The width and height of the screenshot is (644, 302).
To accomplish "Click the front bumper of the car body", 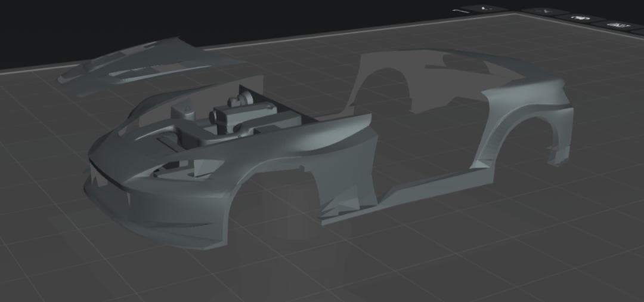I will point(149,209).
